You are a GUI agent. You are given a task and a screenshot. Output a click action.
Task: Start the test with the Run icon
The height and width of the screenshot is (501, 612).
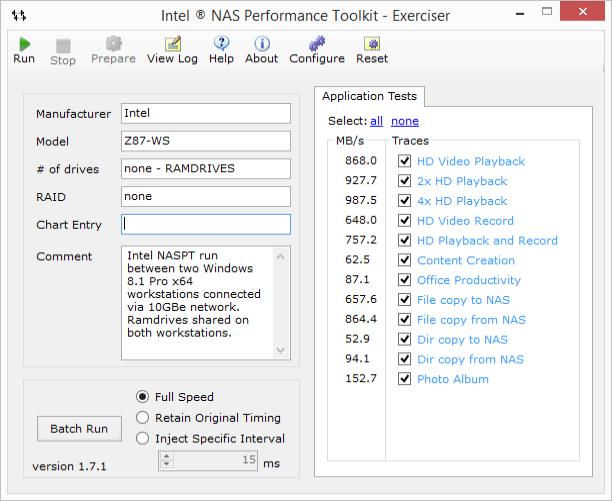click(24, 44)
